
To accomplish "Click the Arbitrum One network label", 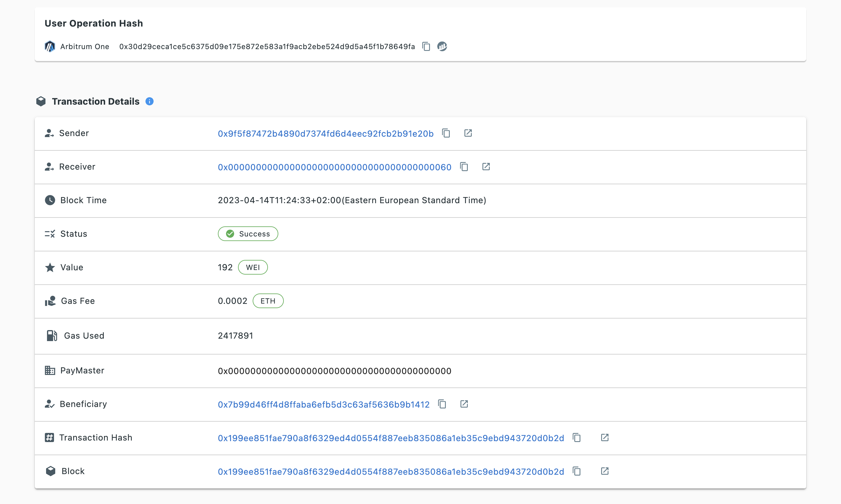I will [85, 47].
